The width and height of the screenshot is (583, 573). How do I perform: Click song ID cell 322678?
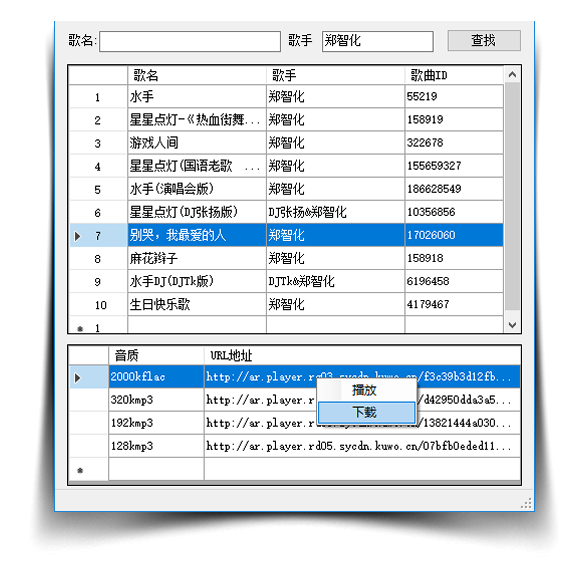click(454, 143)
